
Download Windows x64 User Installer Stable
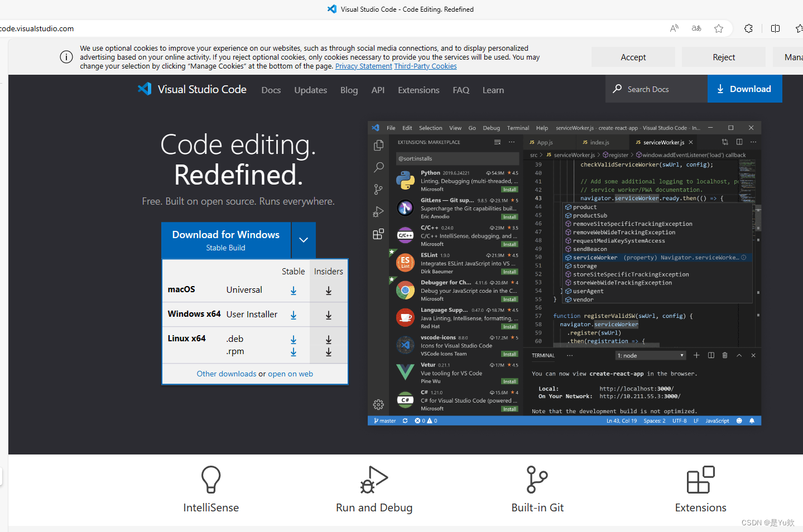(294, 315)
